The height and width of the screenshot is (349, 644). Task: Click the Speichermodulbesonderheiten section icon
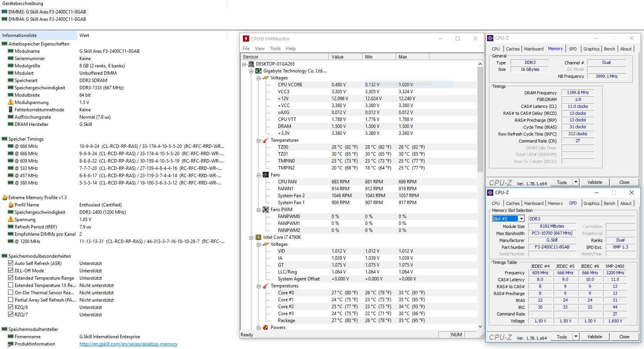[x=5, y=256]
